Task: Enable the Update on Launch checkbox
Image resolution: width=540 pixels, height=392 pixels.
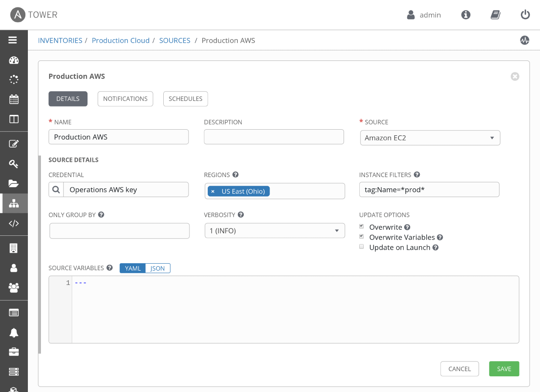Action: click(x=361, y=247)
